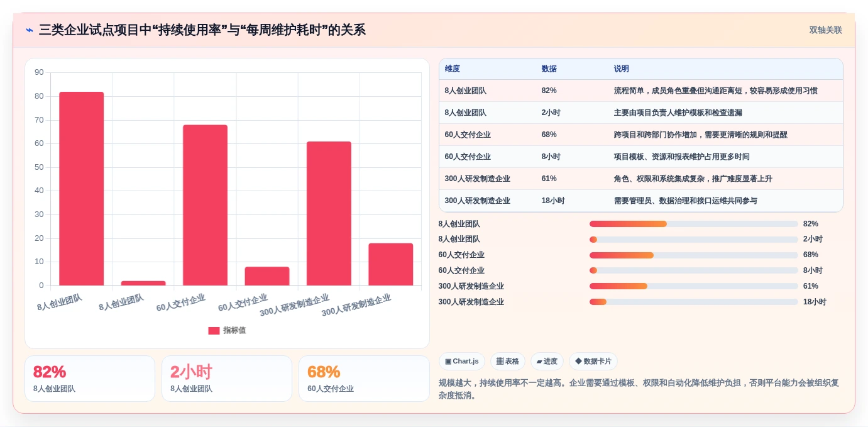Click the summary paragraph beginning 规模越大
868x427 pixels.
(639, 389)
